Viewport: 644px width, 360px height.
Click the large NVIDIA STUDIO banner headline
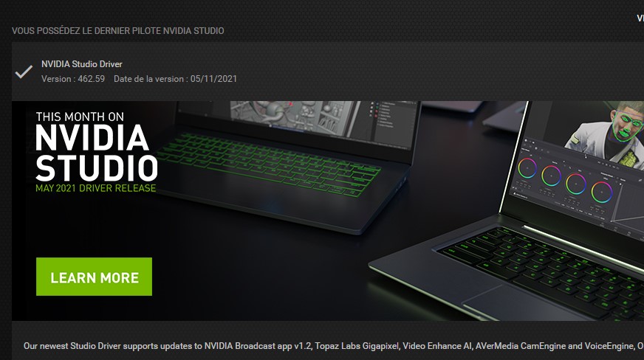[x=96, y=153]
